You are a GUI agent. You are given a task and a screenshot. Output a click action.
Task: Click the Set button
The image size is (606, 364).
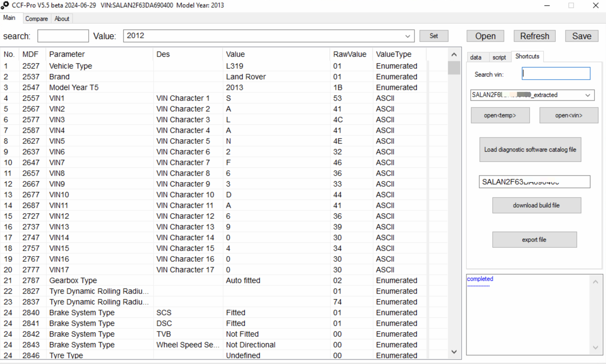(x=433, y=36)
